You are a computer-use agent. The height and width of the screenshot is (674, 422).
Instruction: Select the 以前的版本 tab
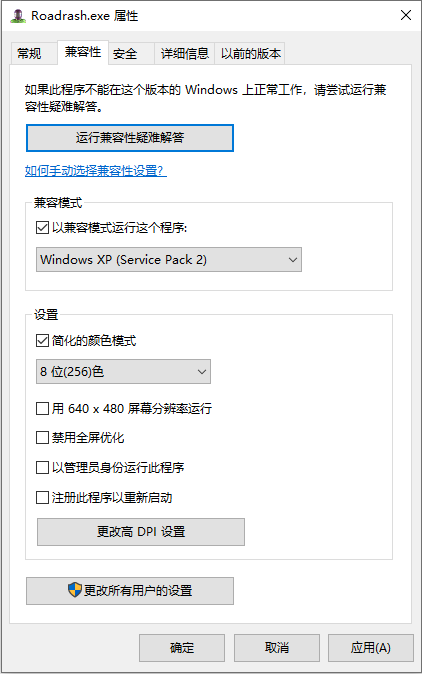pyautogui.click(x=250, y=53)
